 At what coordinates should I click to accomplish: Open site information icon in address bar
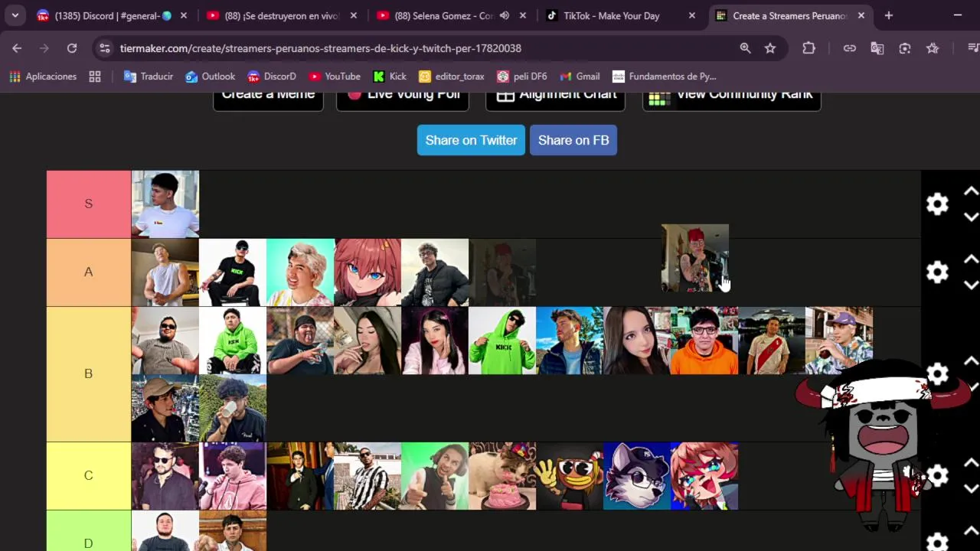105,48
